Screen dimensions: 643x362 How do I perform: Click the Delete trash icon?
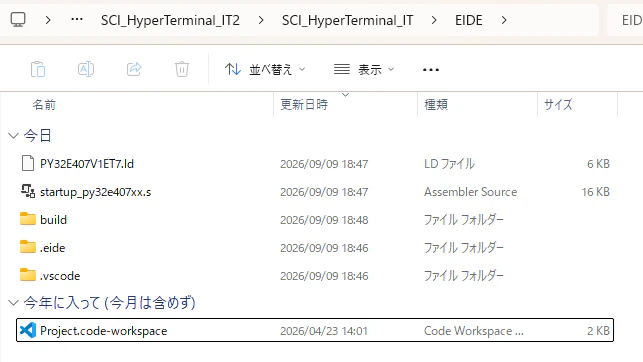pyautogui.click(x=182, y=69)
